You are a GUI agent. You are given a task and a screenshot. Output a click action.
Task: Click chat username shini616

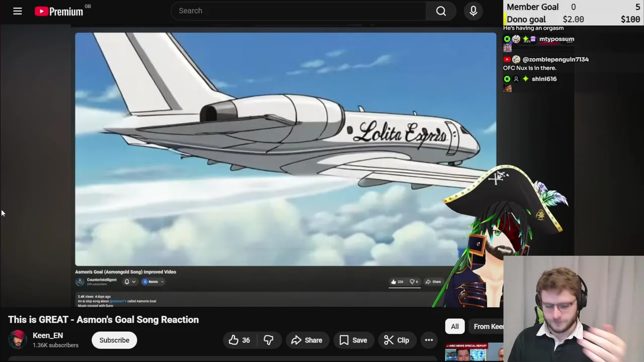tap(544, 79)
